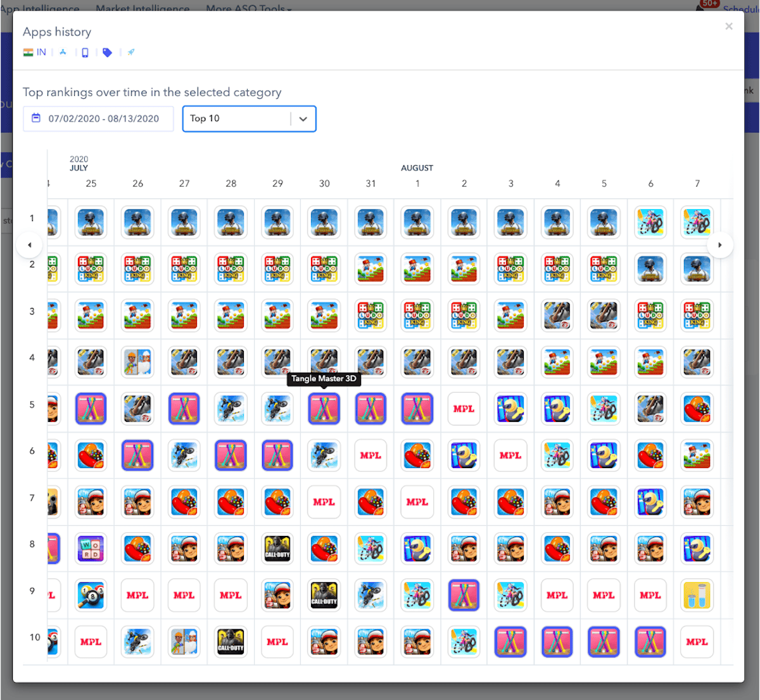
Task: Select MPL icon at rank 5, August 2
Action: pyautogui.click(x=464, y=409)
